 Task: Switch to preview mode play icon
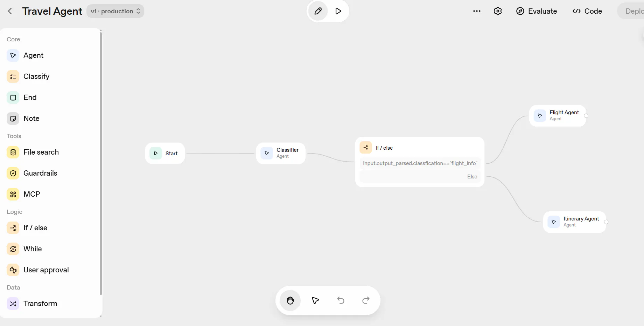pyautogui.click(x=338, y=11)
